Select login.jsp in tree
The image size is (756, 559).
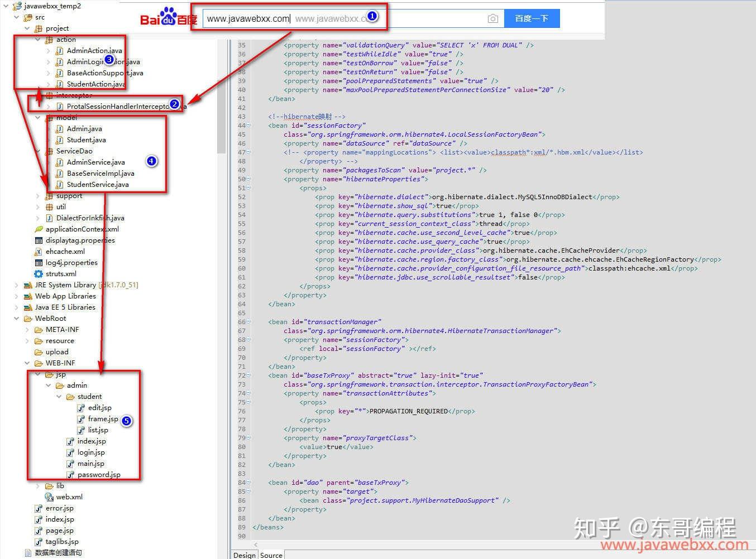[x=91, y=452]
